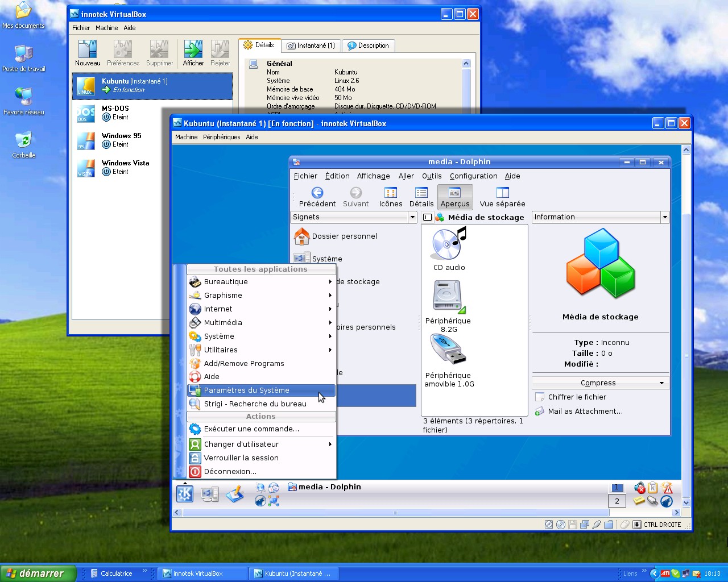Viewport: 728px width, 582px height.
Task: Expand the Graphisme submenu
Action: point(261,296)
